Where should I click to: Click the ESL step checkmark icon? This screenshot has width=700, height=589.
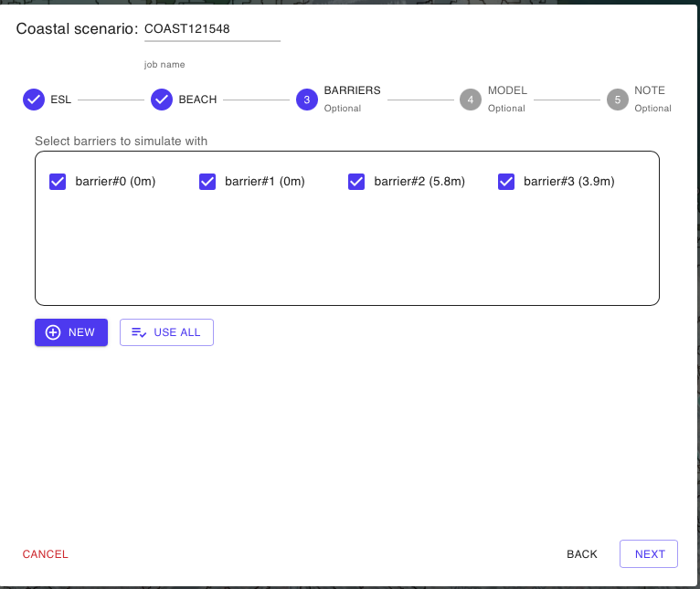[x=34, y=100]
